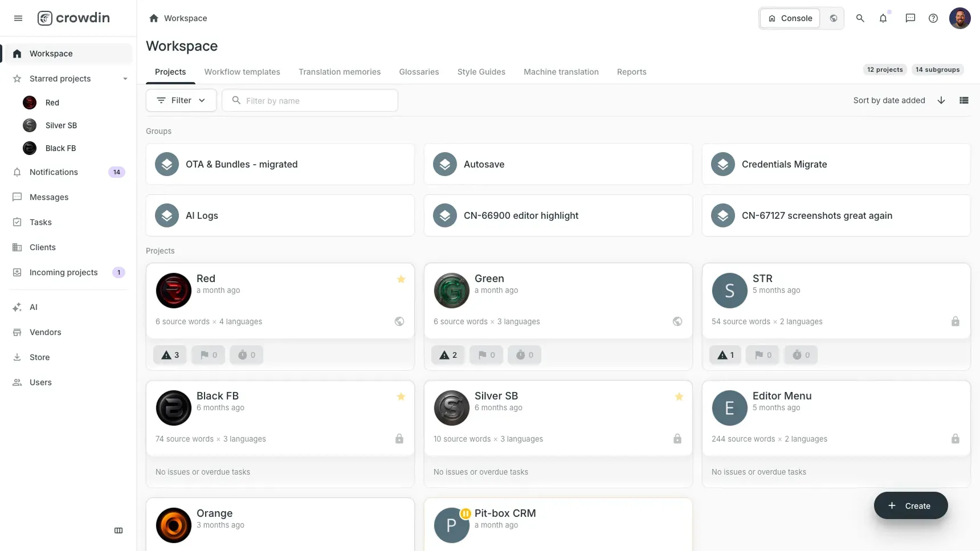The image size is (980, 551).
Task: Unstar the Black FB project
Action: 401,397
